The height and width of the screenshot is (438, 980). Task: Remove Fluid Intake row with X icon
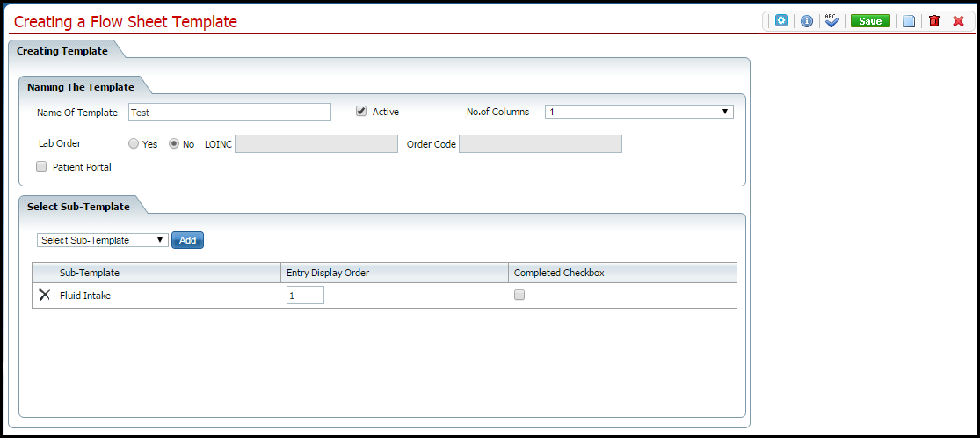click(x=44, y=296)
